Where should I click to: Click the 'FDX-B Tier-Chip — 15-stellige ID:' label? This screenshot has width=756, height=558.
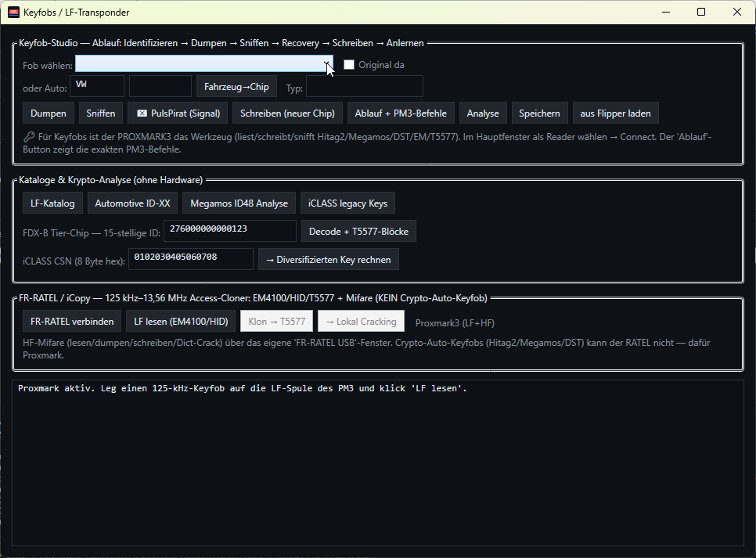point(92,233)
